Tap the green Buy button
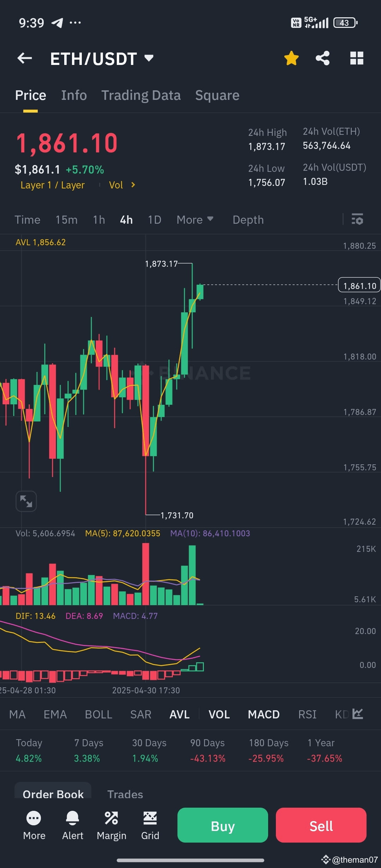The image size is (381, 868). coord(222,825)
